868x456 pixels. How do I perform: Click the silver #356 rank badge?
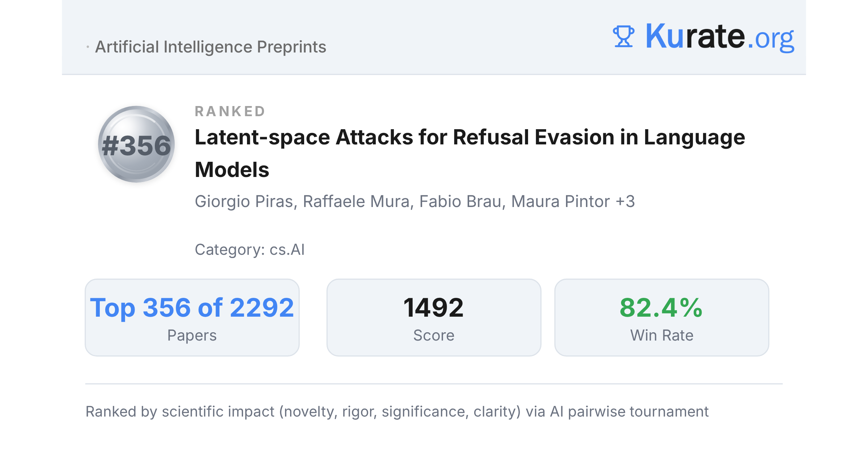click(136, 144)
